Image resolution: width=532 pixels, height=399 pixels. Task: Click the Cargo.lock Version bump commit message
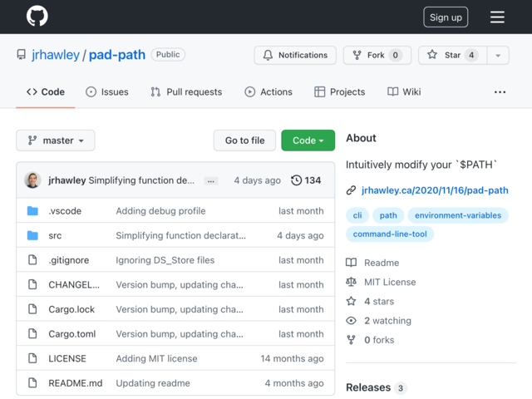[x=180, y=309]
